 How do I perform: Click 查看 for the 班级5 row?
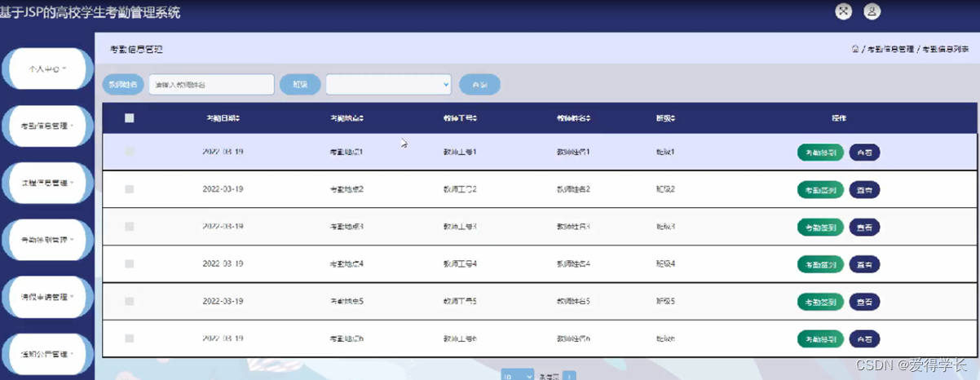(864, 302)
